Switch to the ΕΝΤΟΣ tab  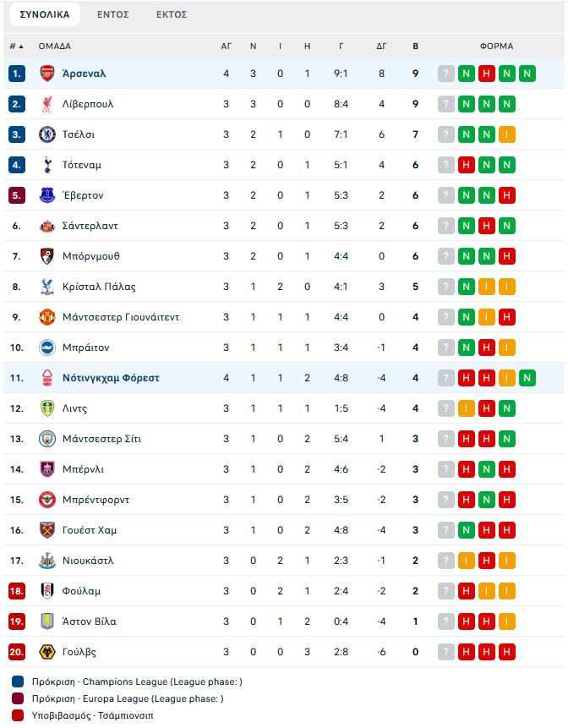(112, 15)
